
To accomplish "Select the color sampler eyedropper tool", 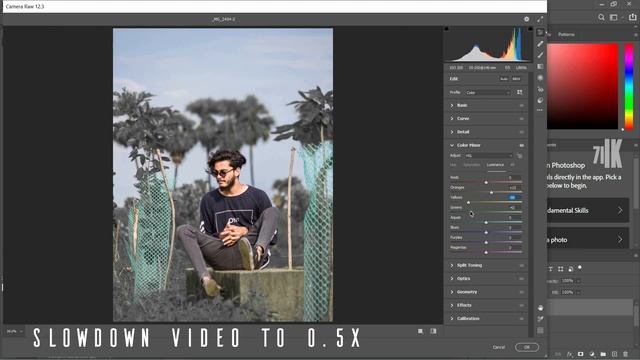I will pyautogui.click(x=540, y=319).
